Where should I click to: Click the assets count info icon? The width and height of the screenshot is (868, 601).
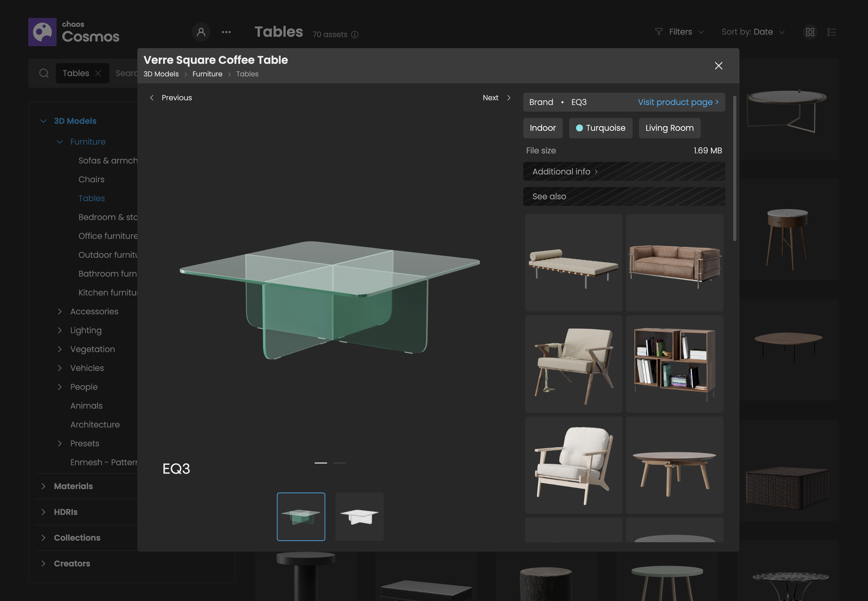[354, 35]
